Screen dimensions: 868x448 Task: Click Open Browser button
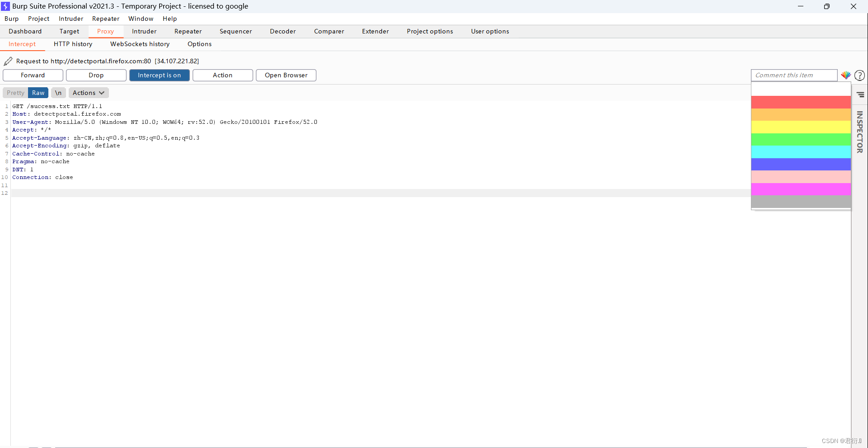point(286,75)
